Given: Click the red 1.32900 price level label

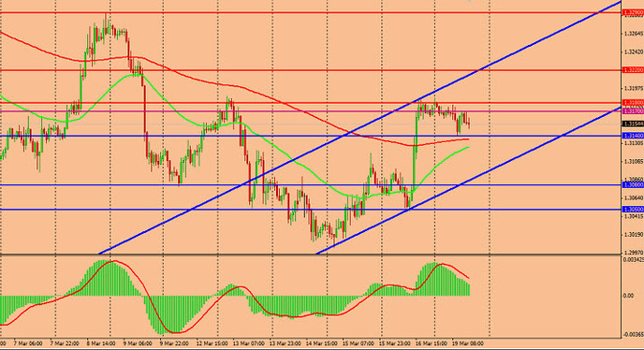Looking at the screenshot, I should [x=634, y=13].
